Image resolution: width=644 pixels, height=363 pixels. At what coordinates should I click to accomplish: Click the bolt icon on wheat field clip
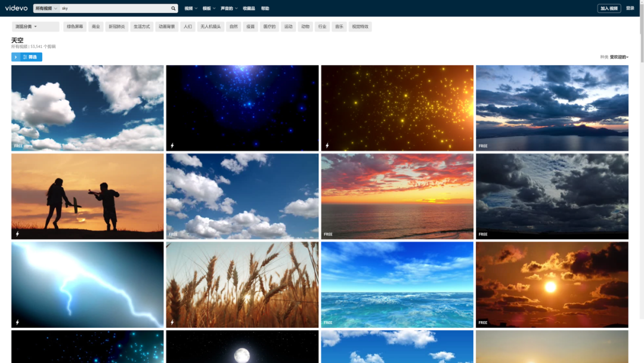[x=172, y=322]
